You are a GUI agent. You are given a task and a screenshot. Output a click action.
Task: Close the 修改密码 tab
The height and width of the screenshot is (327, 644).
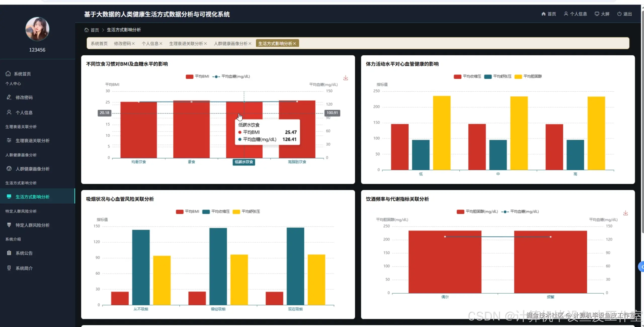[133, 44]
